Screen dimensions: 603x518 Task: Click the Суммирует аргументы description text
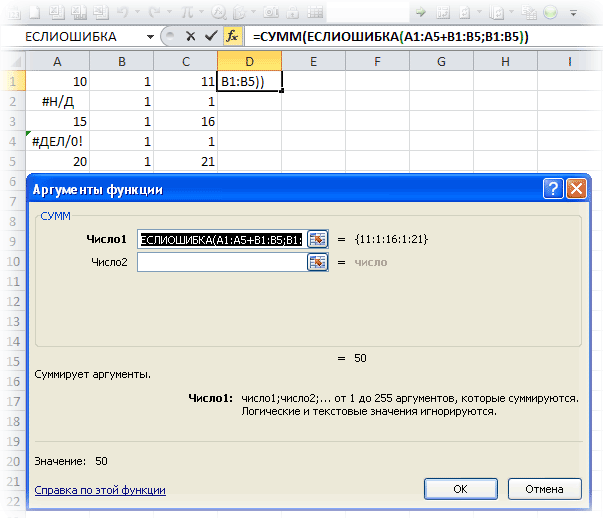pos(93,374)
